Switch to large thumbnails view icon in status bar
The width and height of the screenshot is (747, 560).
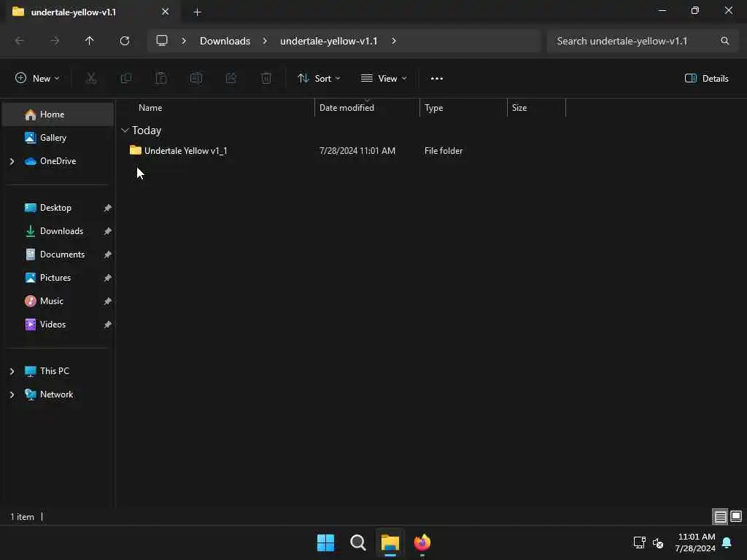(x=736, y=516)
